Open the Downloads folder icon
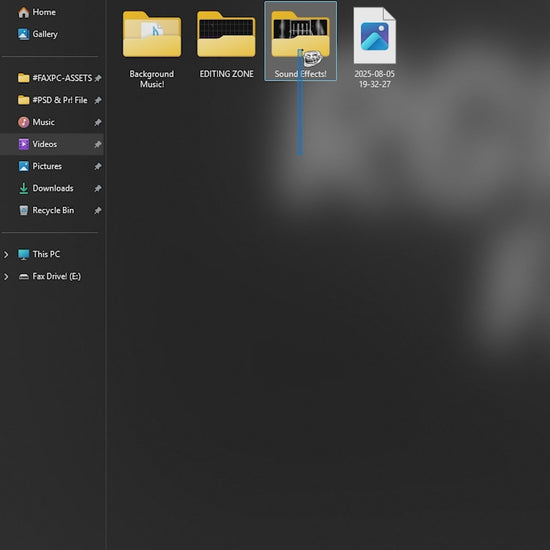Viewport: 550px width, 550px height. 24,188
